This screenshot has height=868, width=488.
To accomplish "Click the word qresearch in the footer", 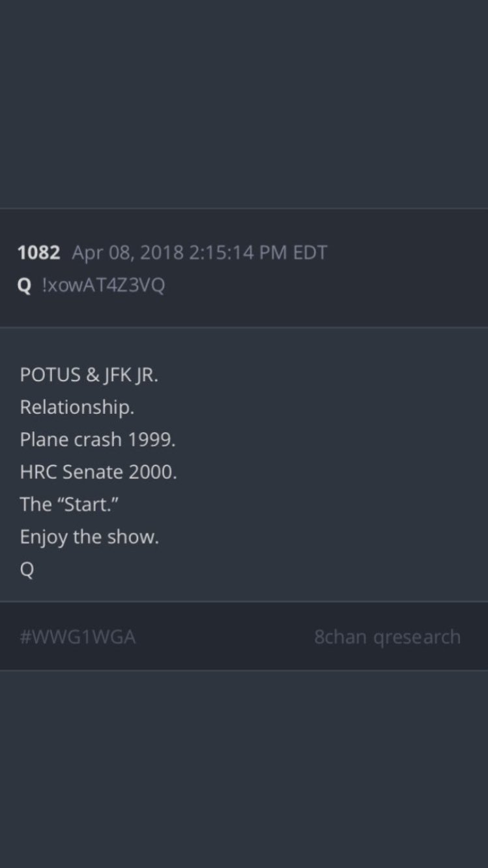I will (x=417, y=637).
